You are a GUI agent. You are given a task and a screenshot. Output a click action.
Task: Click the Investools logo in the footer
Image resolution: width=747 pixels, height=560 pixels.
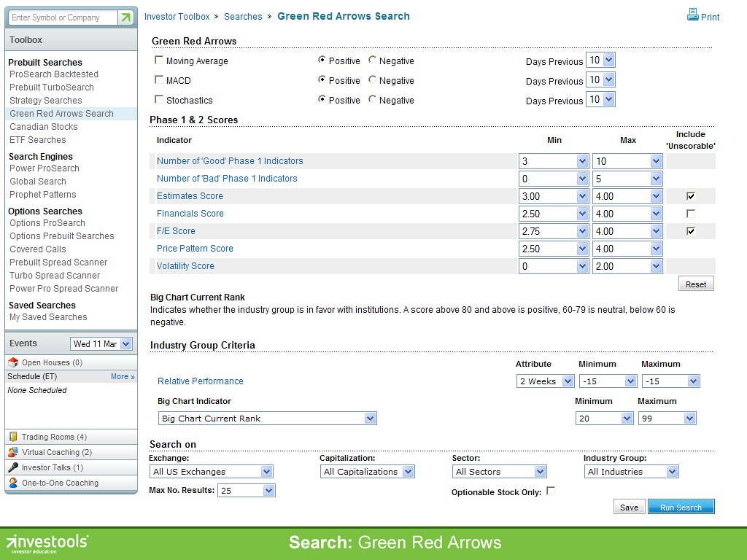pyautogui.click(x=45, y=542)
